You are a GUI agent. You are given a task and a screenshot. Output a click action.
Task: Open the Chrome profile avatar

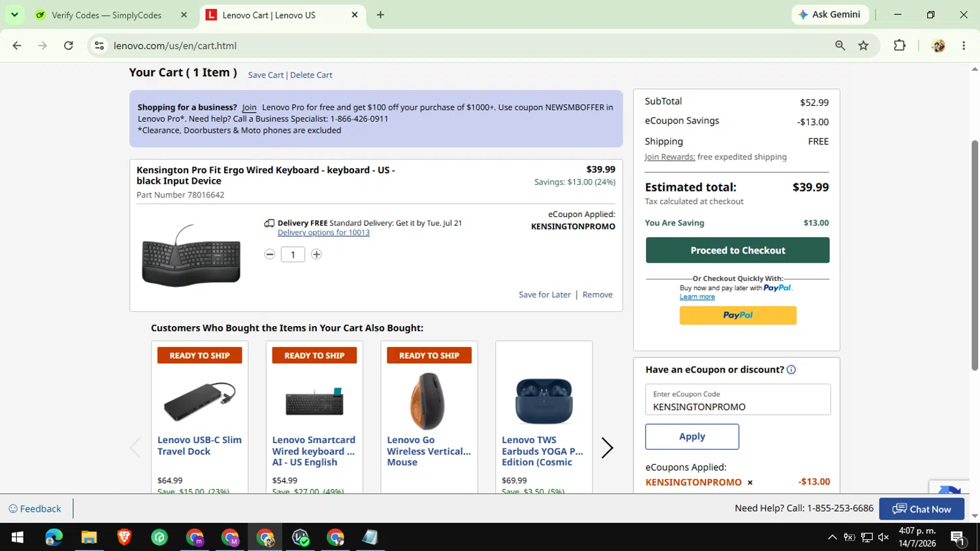point(938,46)
